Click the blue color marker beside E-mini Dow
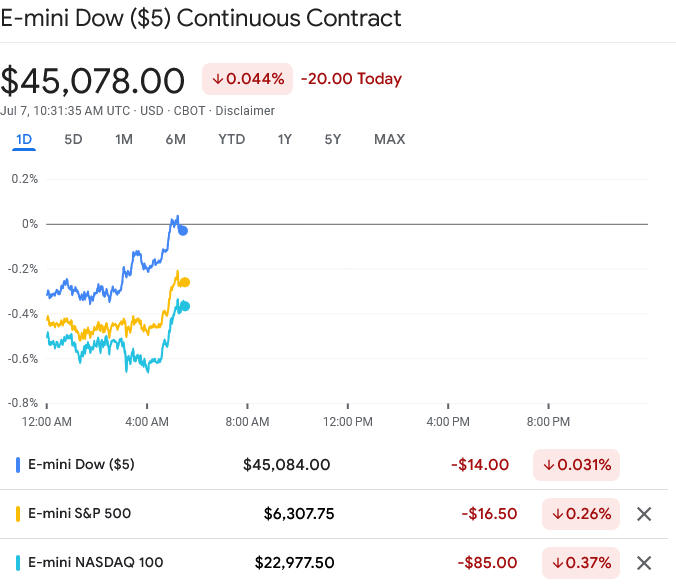The image size is (676, 586). pos(19,464)
